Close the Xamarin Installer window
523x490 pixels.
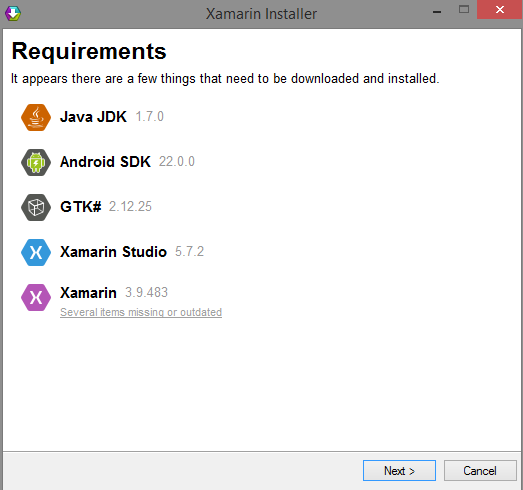[x=500, y=10]
